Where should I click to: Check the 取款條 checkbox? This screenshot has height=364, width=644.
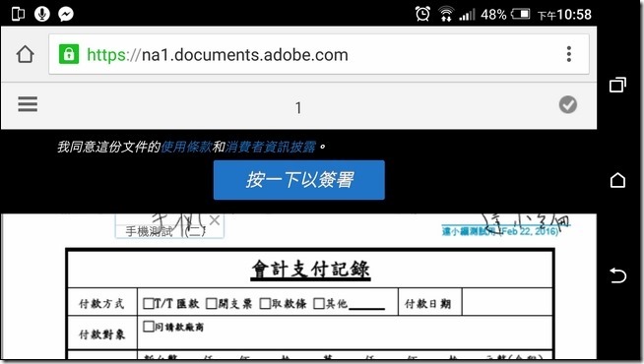click(265, 303)
